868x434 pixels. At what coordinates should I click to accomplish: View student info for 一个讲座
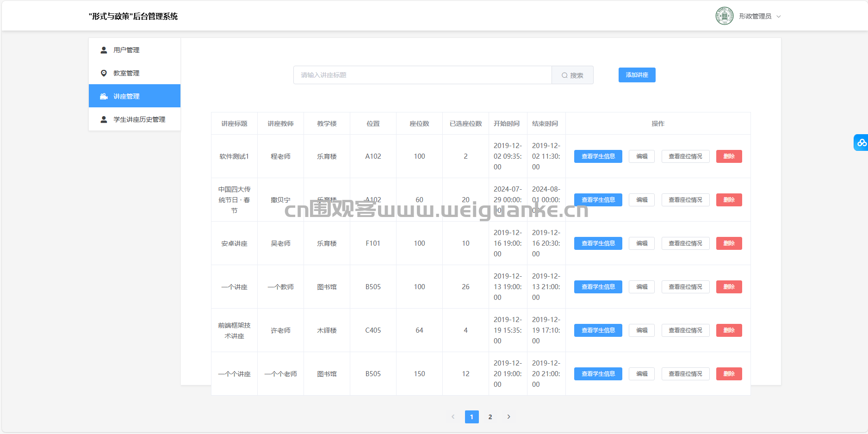pyautogui.click(x=598, y=287)
